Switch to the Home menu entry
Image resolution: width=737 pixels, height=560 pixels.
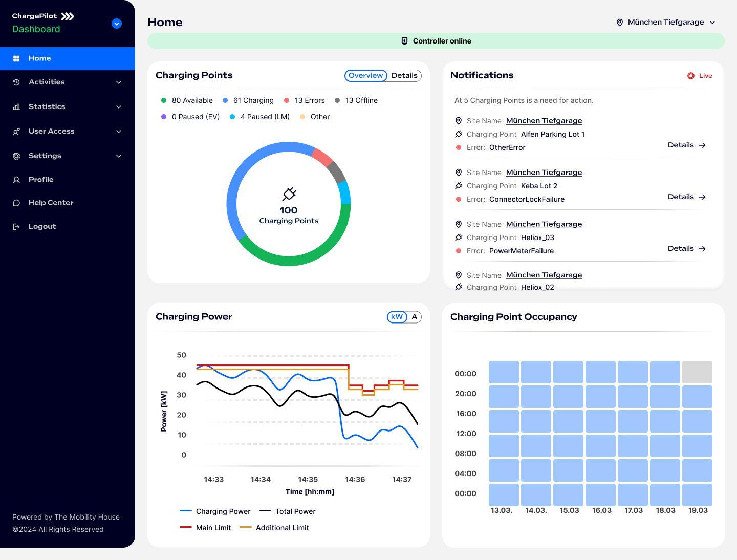(x=39, y=58)
